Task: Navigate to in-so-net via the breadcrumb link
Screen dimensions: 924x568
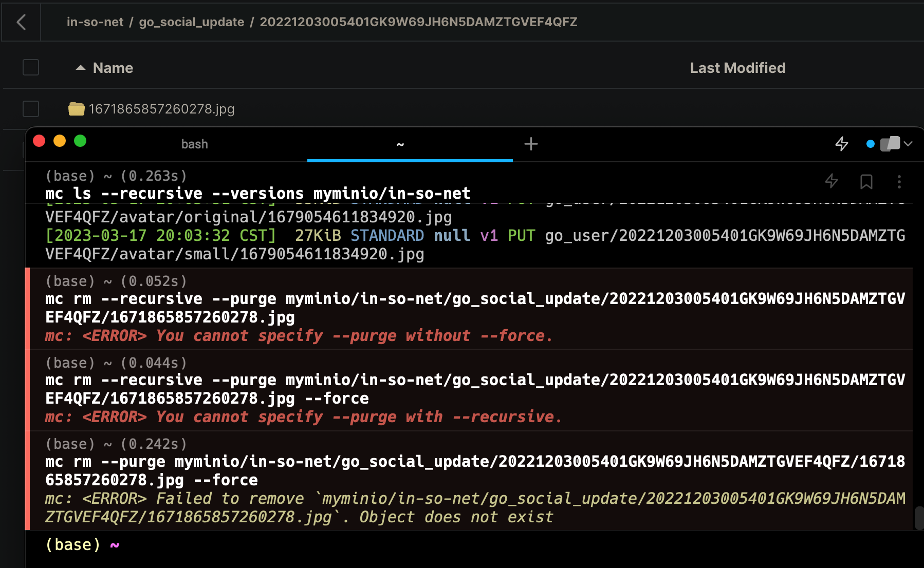Action: pyautogui.click(x=95, y=22)
